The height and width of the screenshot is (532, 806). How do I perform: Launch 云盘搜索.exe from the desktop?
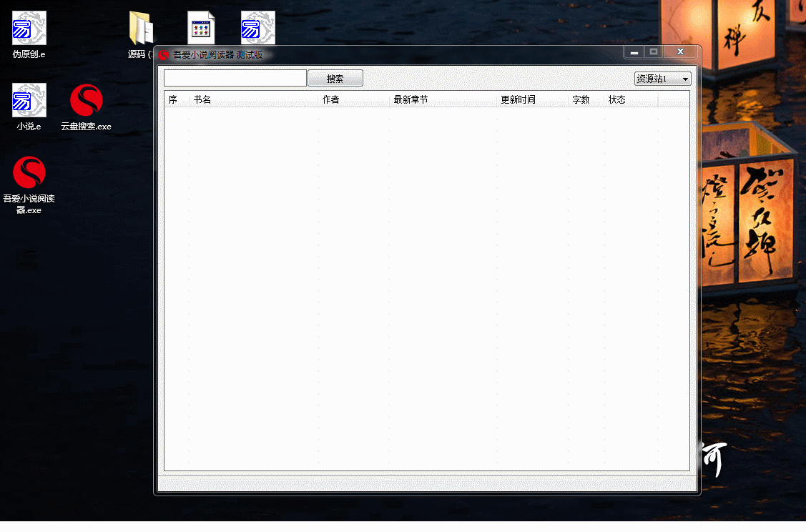(86, 101)
